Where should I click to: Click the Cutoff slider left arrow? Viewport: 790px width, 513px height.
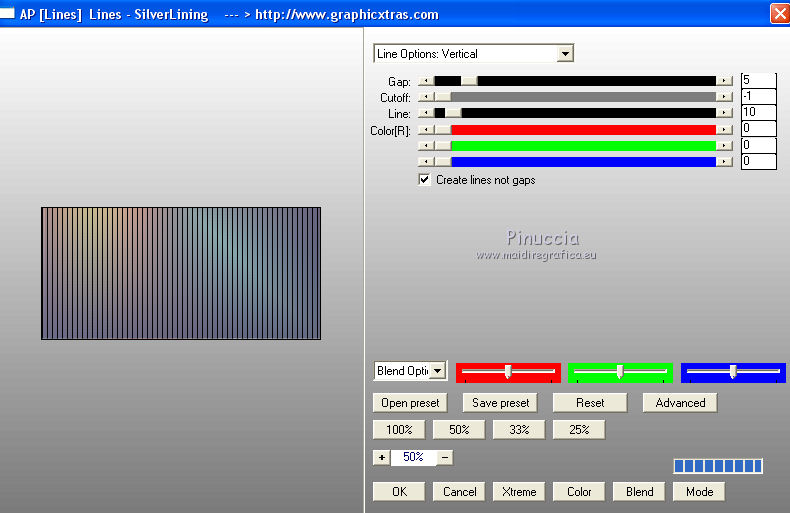[426, 97]
